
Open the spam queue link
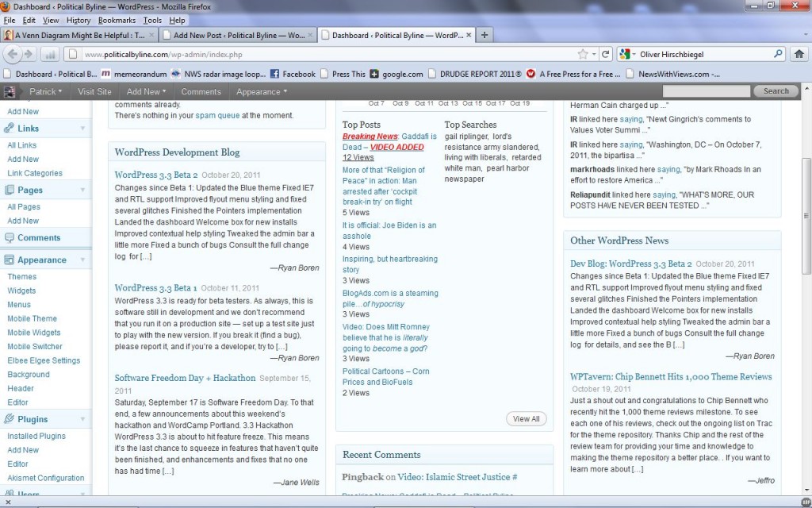[x=217, y=116]
